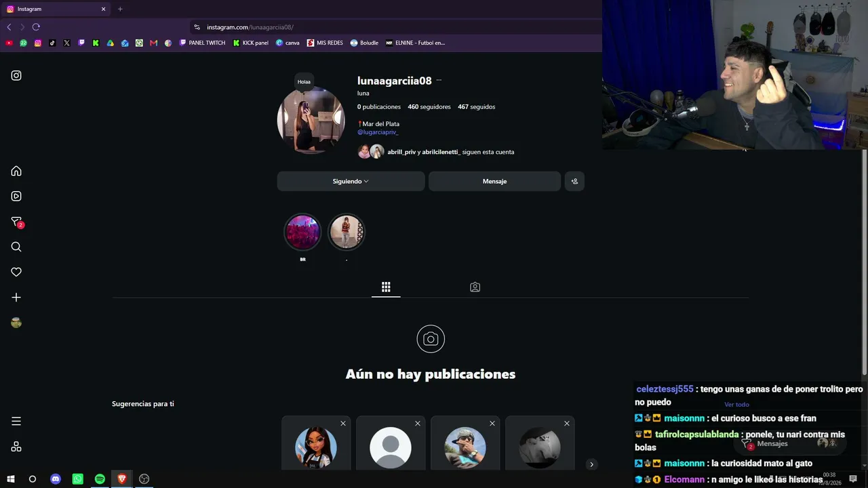Open the second story highlight labeled with a dot
The image size is (868, 488).
point(347,232)
